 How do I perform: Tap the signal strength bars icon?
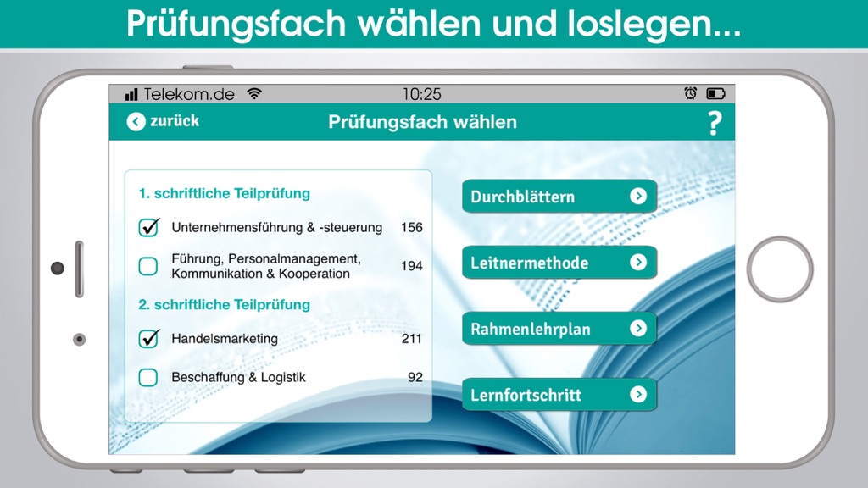(131, 95)
